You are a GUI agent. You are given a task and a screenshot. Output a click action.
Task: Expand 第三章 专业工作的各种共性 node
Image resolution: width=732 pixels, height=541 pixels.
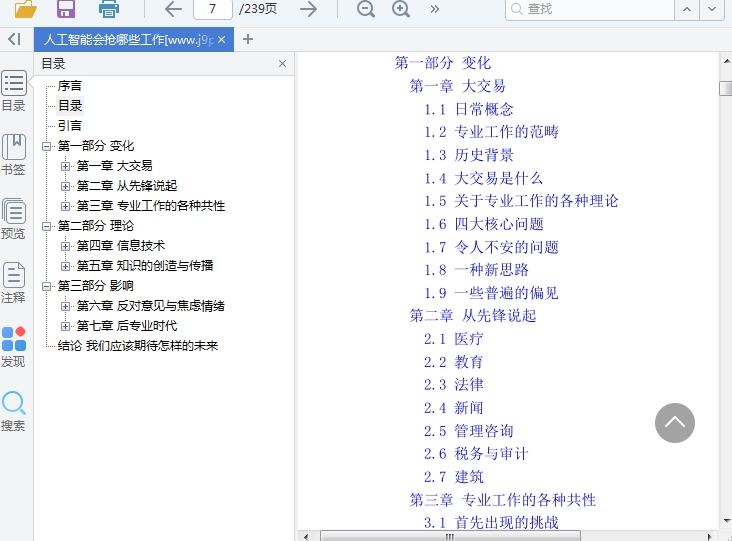(x=65, y=206)
